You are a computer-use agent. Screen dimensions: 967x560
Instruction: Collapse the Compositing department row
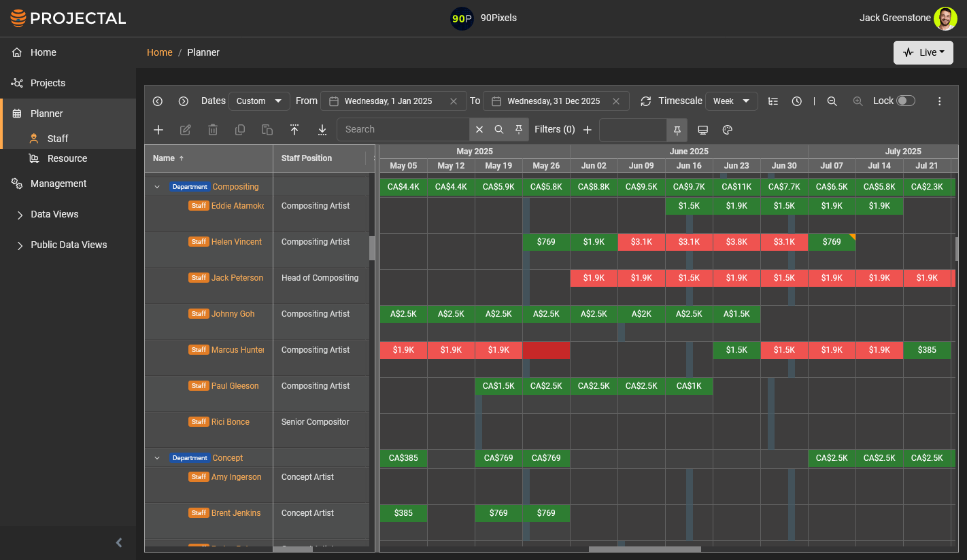[x=157, y=187]
